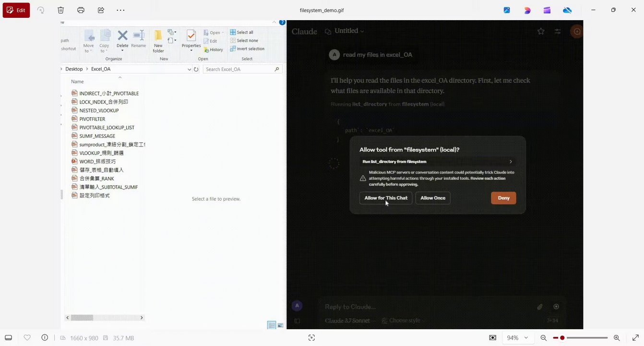Expand the Delete dropdown arrow in ribbon
The width and height of the screenshot is (644, 346).
(x=122, y=50)
